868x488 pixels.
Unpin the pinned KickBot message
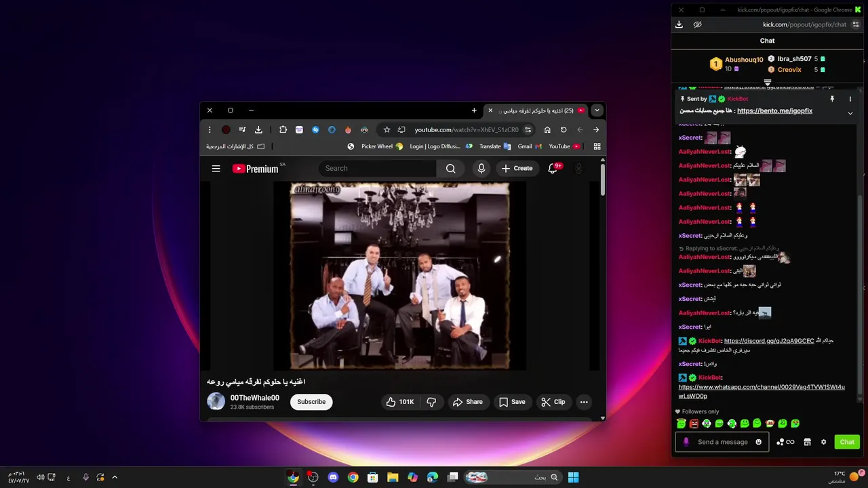(x=832, y=99)
